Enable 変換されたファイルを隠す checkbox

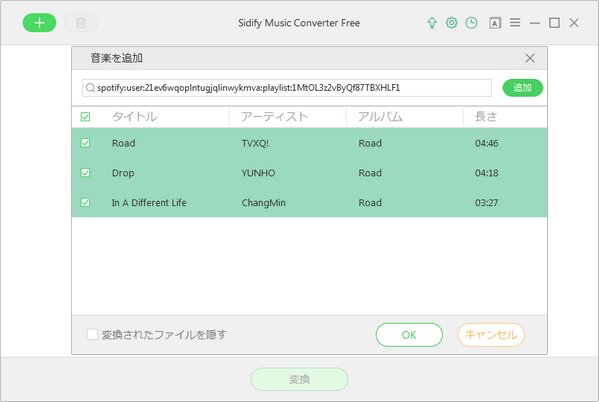[x=92, y=335]
